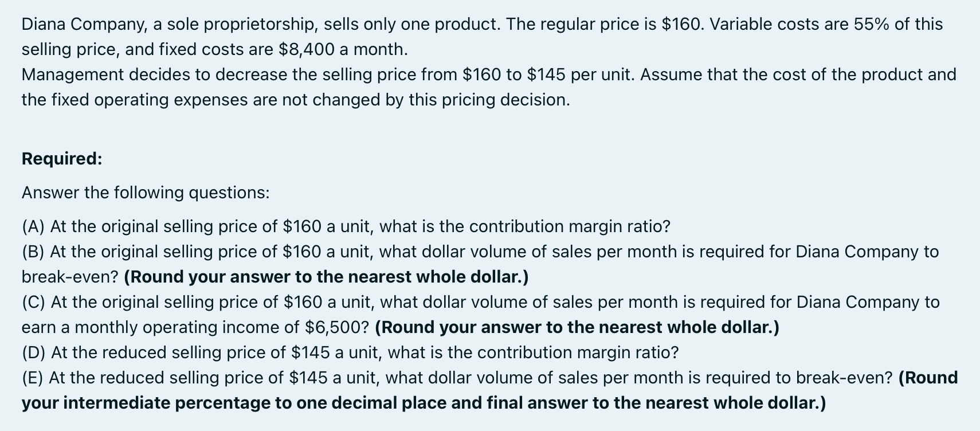Click question (A) contribution margin ratio text
Screen dimensions: 980x431
click(x=346, y=226)
